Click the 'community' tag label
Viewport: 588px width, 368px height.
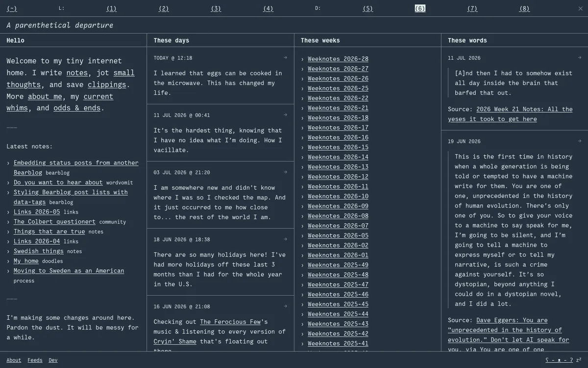[112, 222]
